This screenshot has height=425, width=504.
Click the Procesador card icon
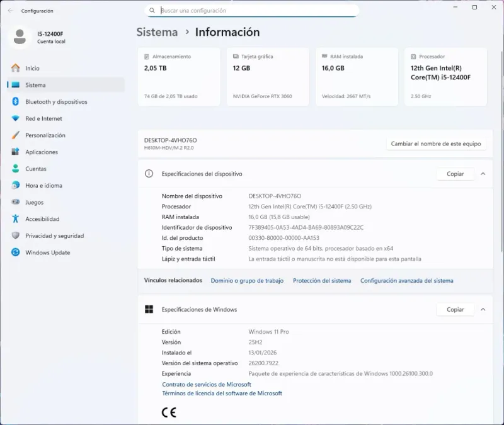point(413,57)
